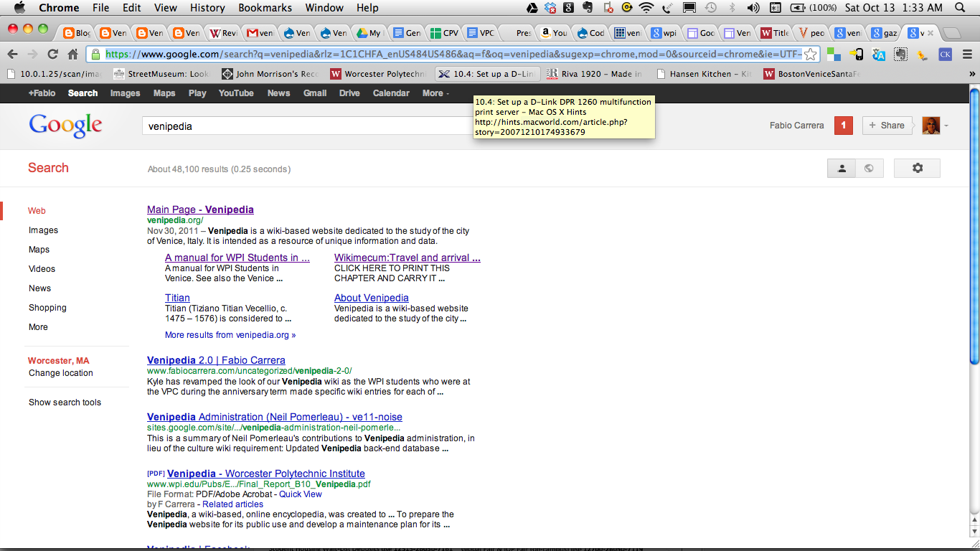This screenshot has width=980, height=551.
Task: Open the About Venipedia sitelink
Action: (x=372, y=298)
